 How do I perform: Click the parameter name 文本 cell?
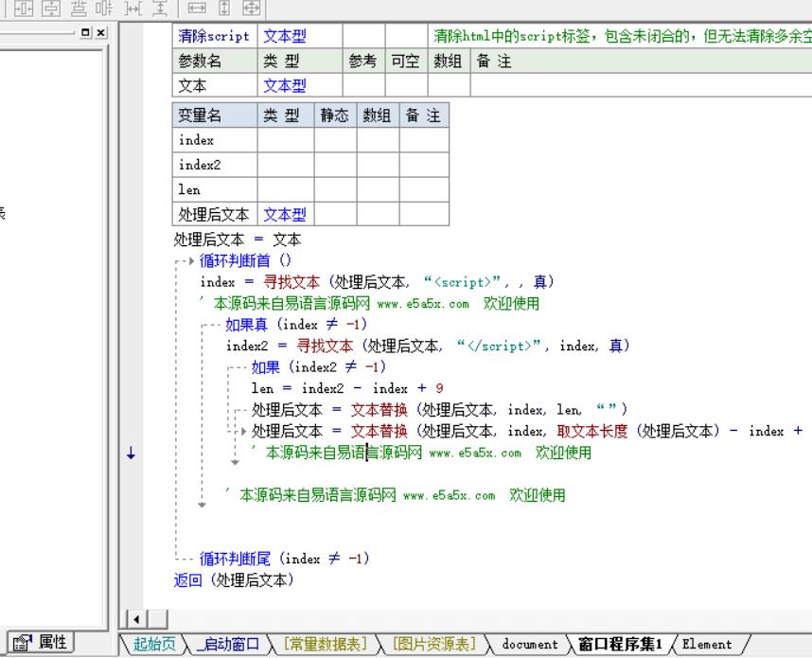coord(215,85)
